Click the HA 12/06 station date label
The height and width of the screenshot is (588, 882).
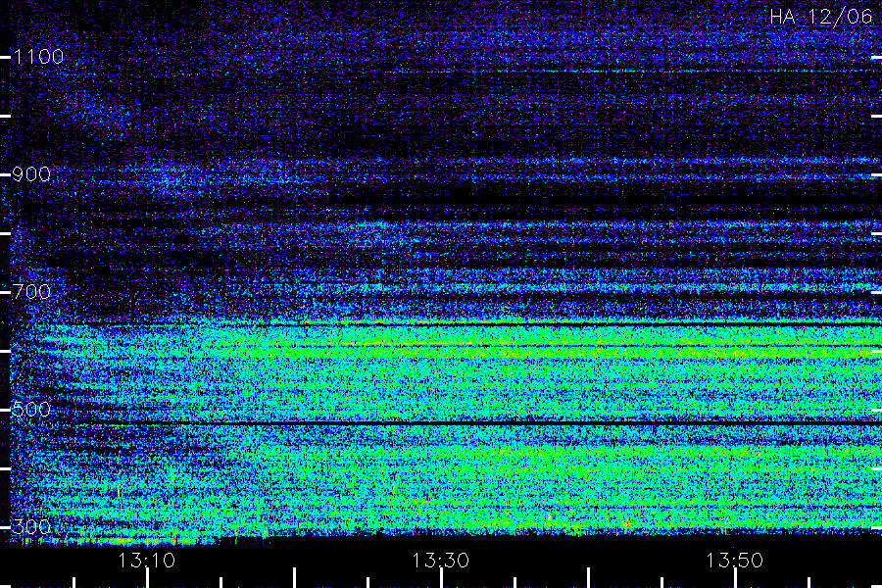click(x=820, y=17)
